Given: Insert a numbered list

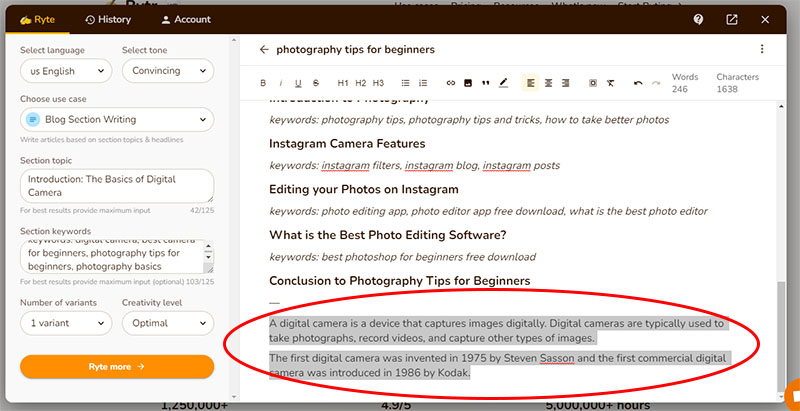Looking at the screenshot, I should tap(423, 83).
